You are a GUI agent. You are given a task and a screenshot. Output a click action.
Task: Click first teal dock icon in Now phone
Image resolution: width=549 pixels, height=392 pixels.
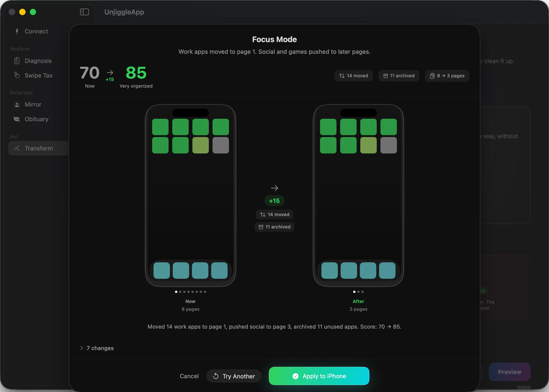(162, 271)
